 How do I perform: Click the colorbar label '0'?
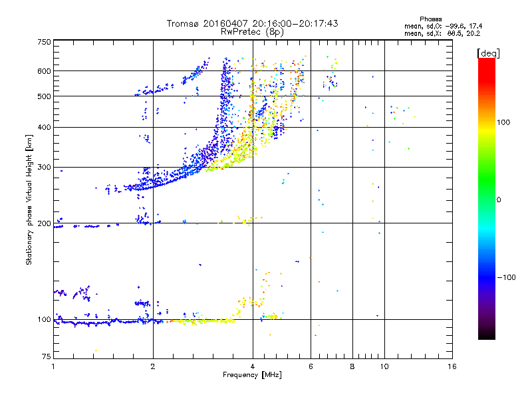pyautogui.click(x=499, y=200)
